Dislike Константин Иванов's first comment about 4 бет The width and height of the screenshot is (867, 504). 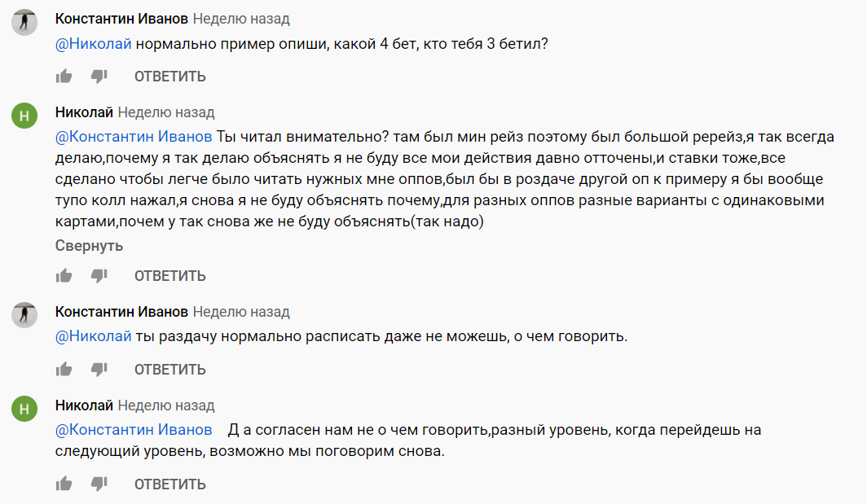tap(99, 77)
